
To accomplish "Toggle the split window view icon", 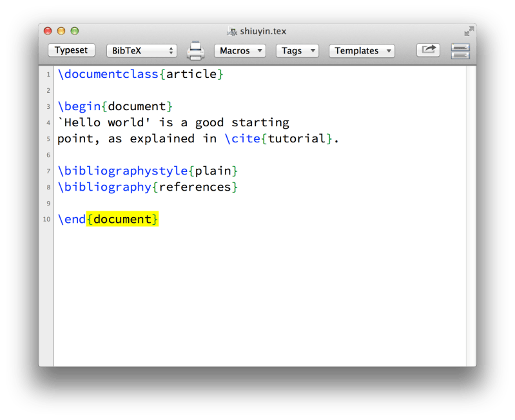I will point(460,51).
